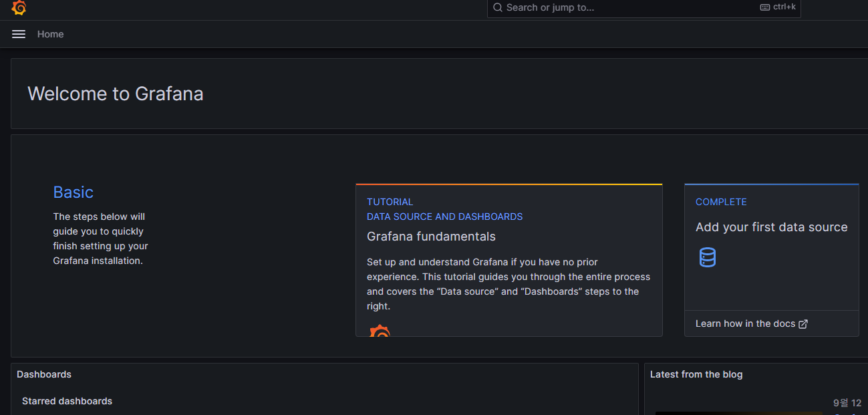868x415 pixels.
Task: Open the hamburger navigation menu
Action: 19,34
